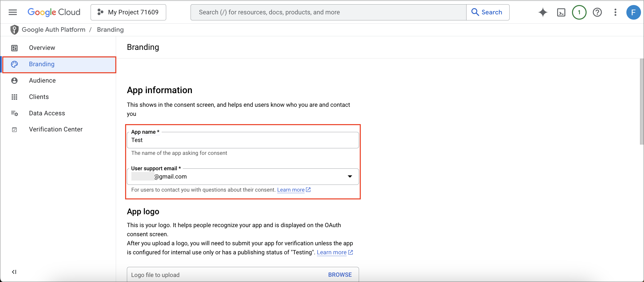This screenshot has width=644, height=282.
Task: Click the page vertical scrollbar
Action: pos(642,102)
